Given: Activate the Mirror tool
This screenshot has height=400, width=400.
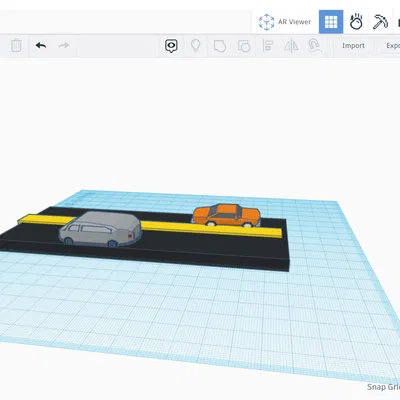Looking at the screenshot, I should [291, 46].
